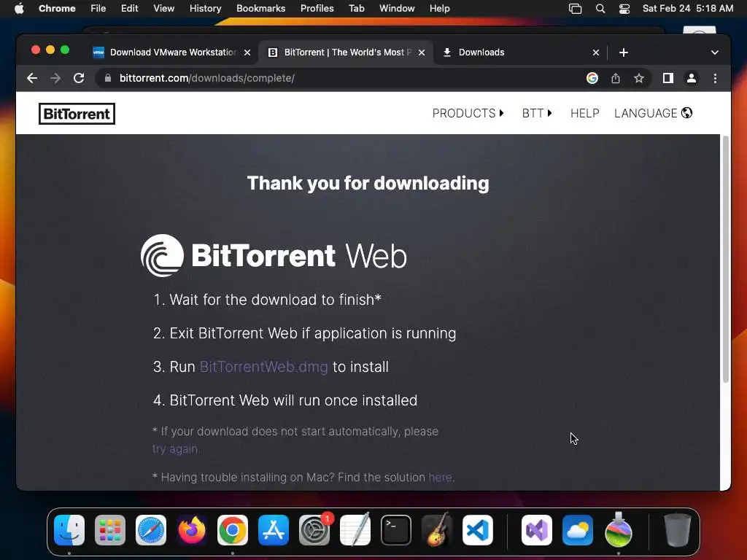Select the BitTorrent tab
Screen dimensions: 747x560
[345, 52]
